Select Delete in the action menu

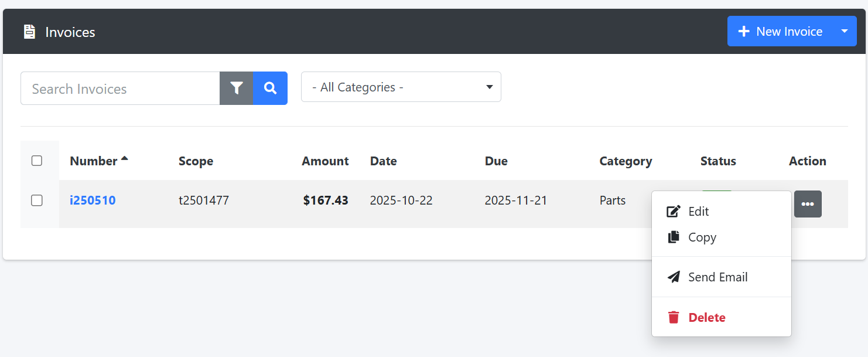[707, 318]
